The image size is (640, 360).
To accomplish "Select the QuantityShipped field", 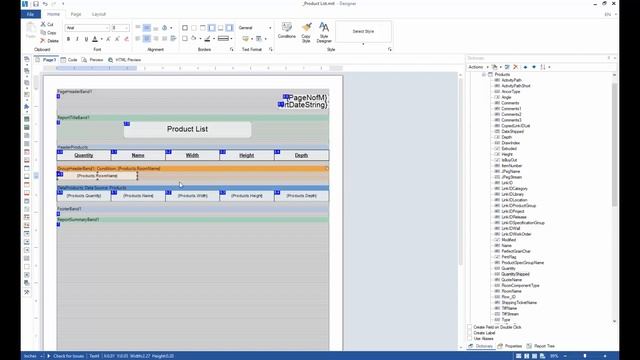I will pyautogui.click(x=515, y=274).
